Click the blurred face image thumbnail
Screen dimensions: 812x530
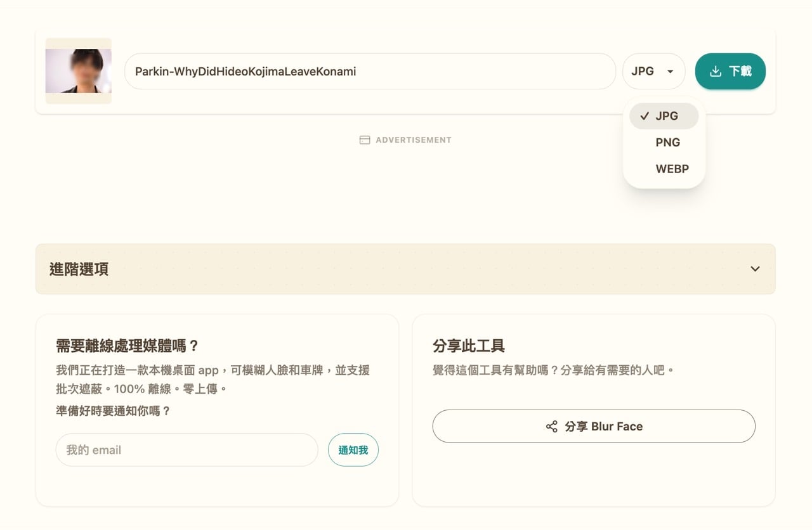79,71
